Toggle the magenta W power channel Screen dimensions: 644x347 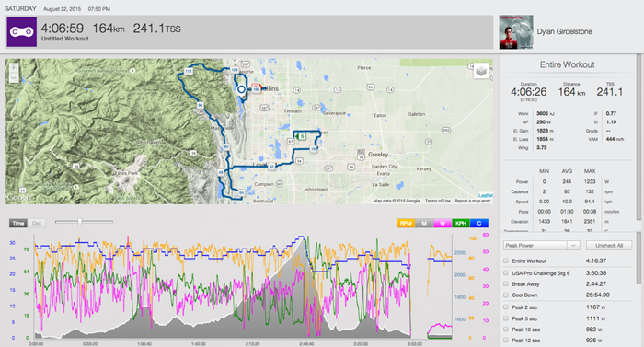pos(443,224)
